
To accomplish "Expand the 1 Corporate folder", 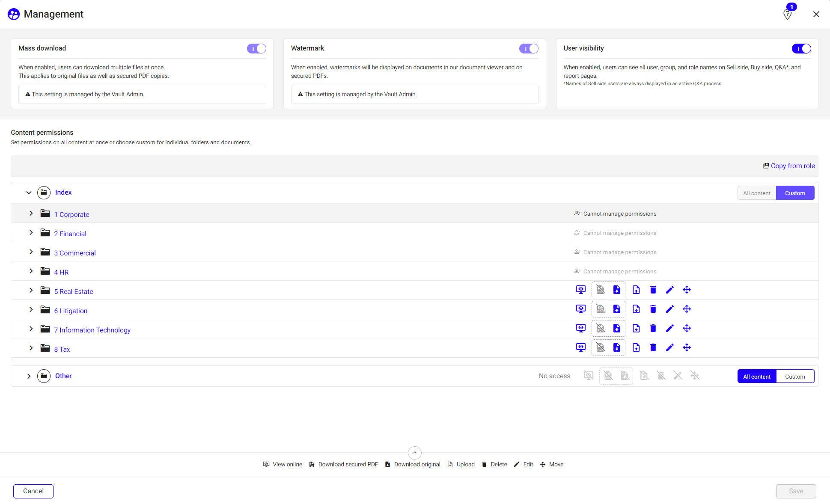I will (x=31, y=213).
